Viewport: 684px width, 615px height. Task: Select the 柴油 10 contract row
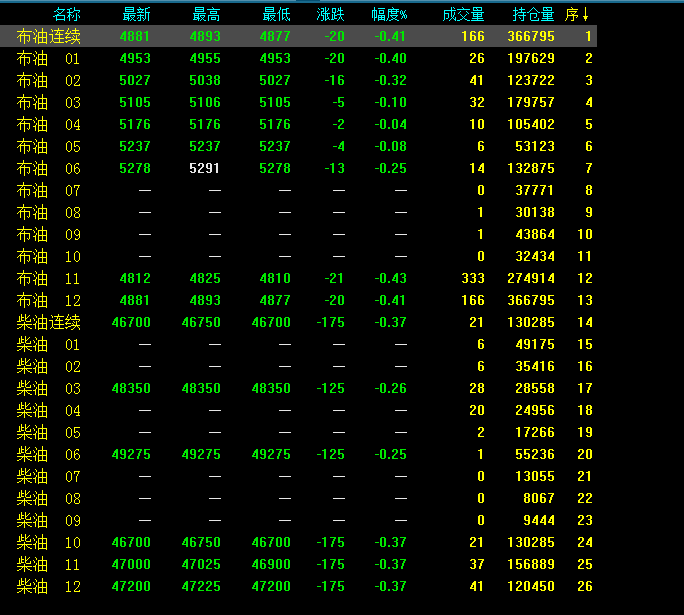click(49, 543)
